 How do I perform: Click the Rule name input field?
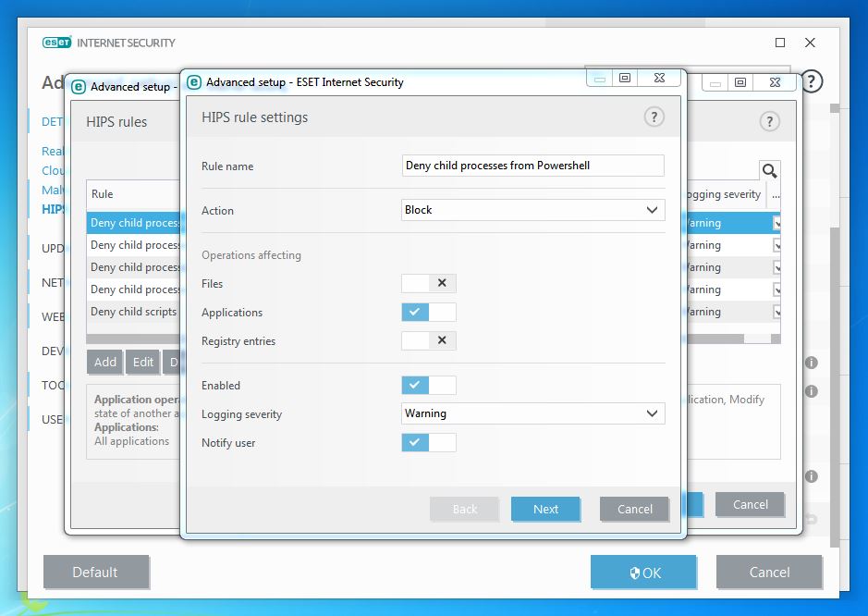point(533,166)
